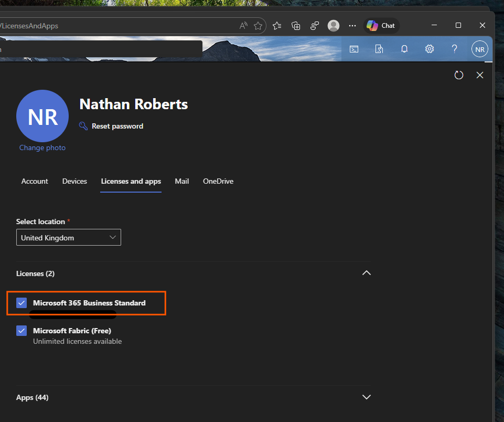Open the Mail tab
Screen dimensions: 504x422
pos(181,181)
